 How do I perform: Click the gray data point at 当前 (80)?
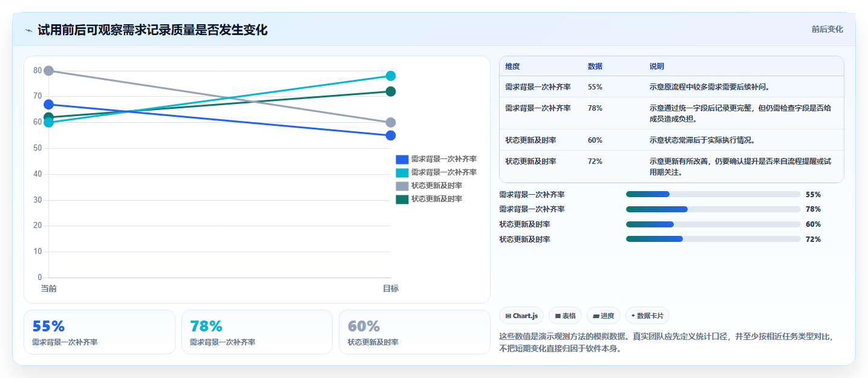(49, 71)
